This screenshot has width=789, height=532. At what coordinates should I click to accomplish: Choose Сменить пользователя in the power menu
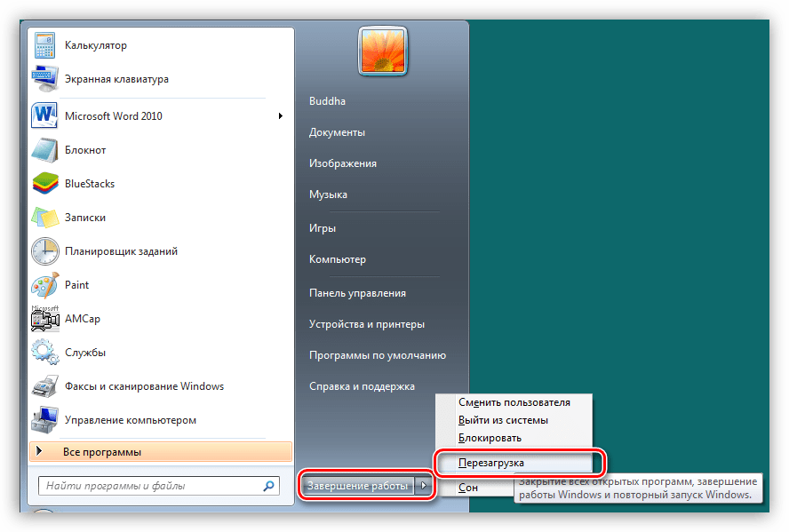(514, 402)
